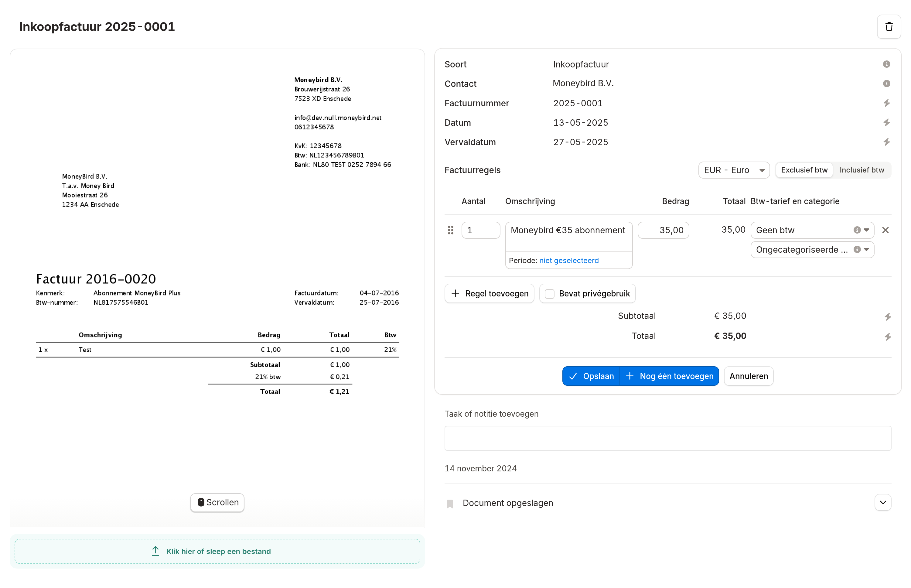The width and height of the screenshot is (911, 588).
Task: Focus the Aantal quantity field
Action: (480, 230)
